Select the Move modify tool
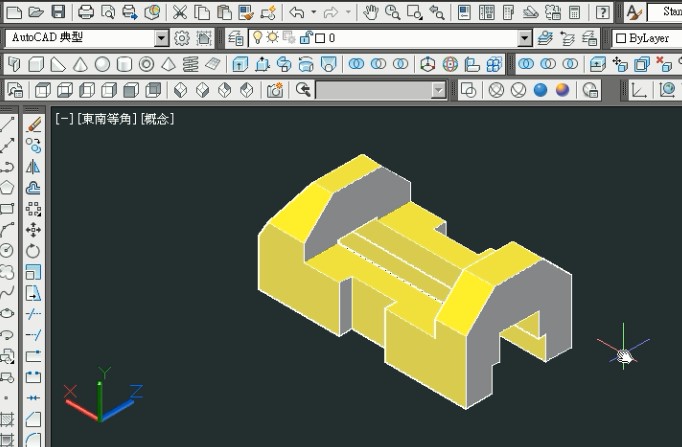The image size is (682, 447). click(x=33, y=230)
